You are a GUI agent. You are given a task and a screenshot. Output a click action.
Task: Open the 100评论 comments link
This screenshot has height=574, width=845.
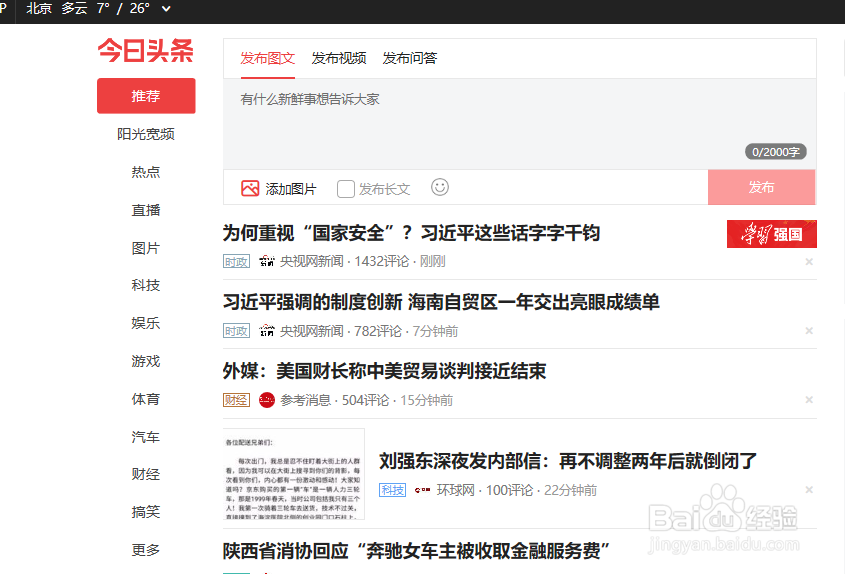[x=509, y=490]
